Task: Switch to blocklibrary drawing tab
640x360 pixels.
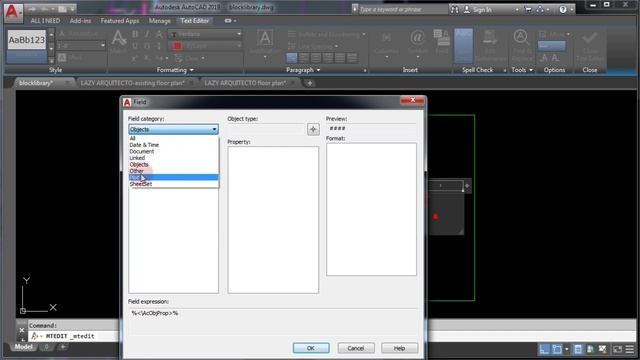Action: coord(36,83)
